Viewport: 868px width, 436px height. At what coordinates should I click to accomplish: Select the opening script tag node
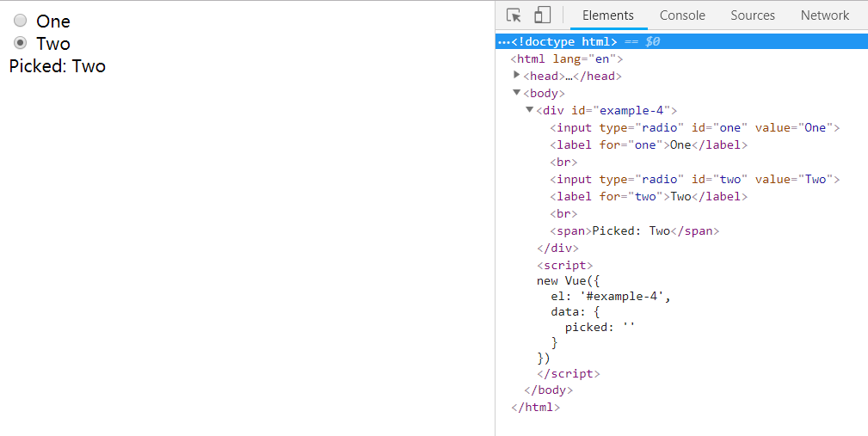click(x=564, y=265)
